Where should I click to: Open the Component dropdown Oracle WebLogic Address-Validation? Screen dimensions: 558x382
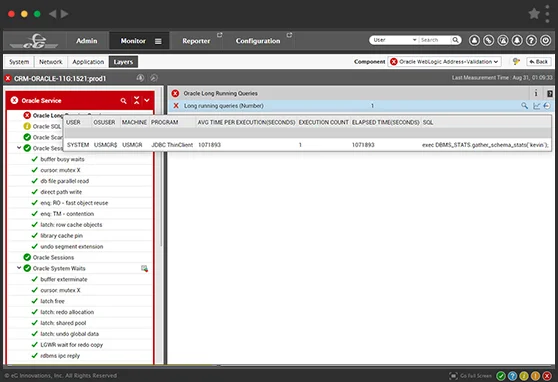445,62
